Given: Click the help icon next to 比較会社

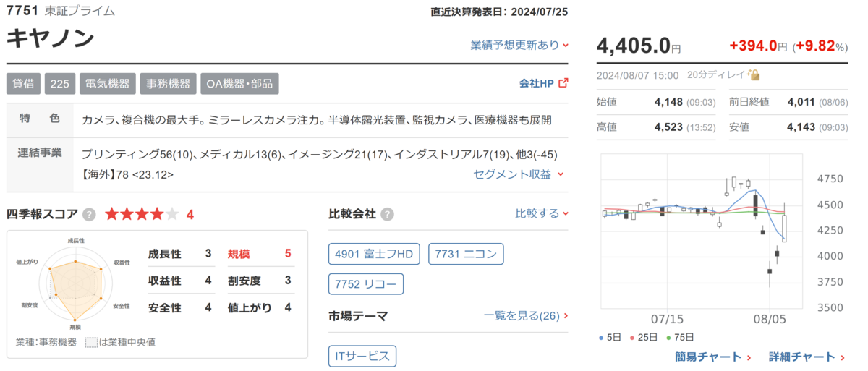Looking at the screenshot, I should pyautogui.click(x=388, y=214).
